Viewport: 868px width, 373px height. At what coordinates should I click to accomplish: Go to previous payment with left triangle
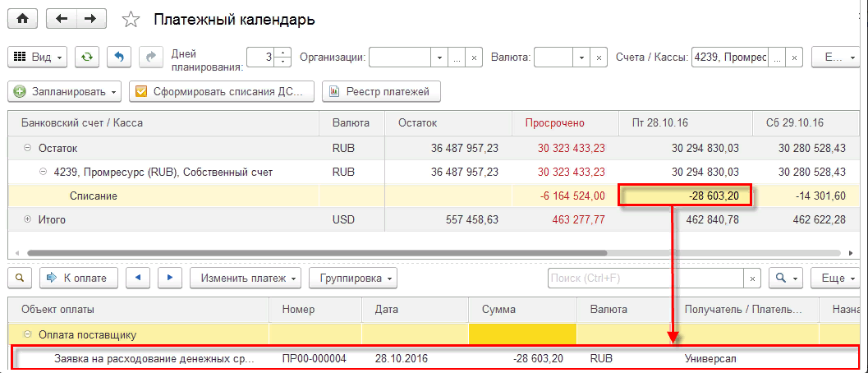coord(137,278)
